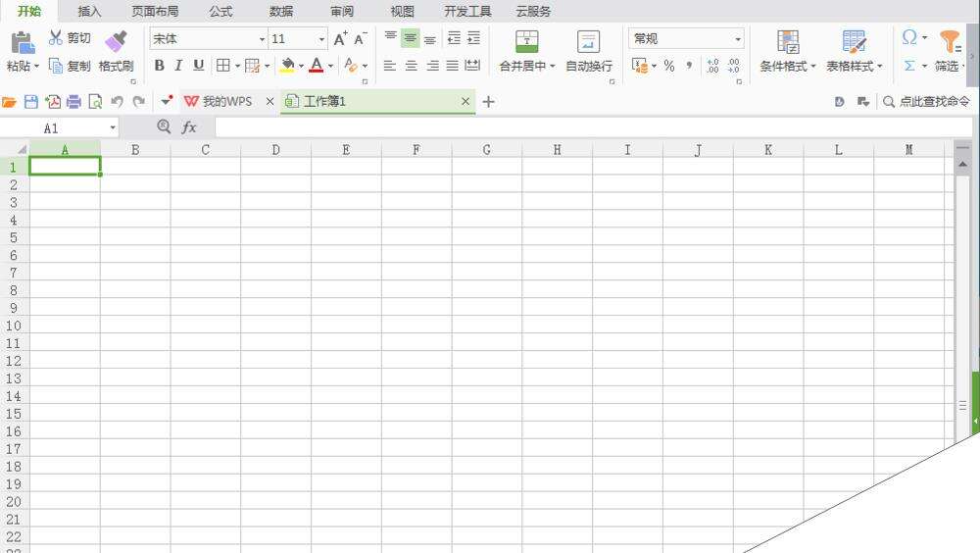Screen dimensions: 980x553
Task: Switch to the Page Layout tab
Action: coord(155,11)
